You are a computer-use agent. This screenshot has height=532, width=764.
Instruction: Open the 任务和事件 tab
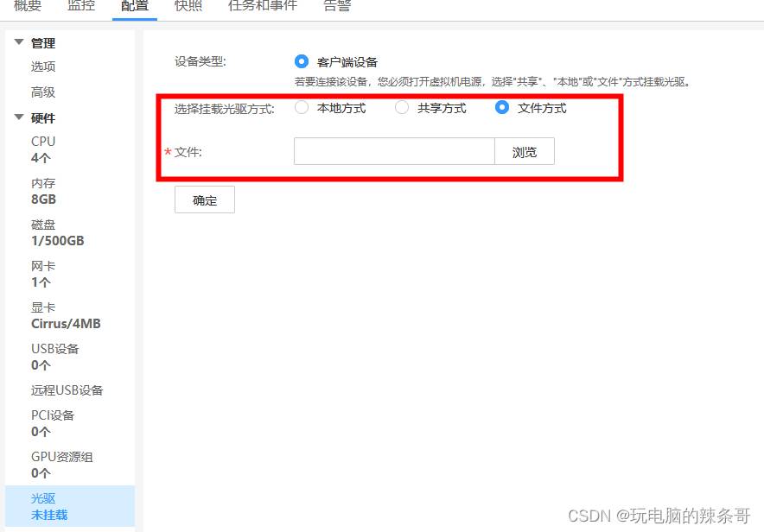point(263,6)
